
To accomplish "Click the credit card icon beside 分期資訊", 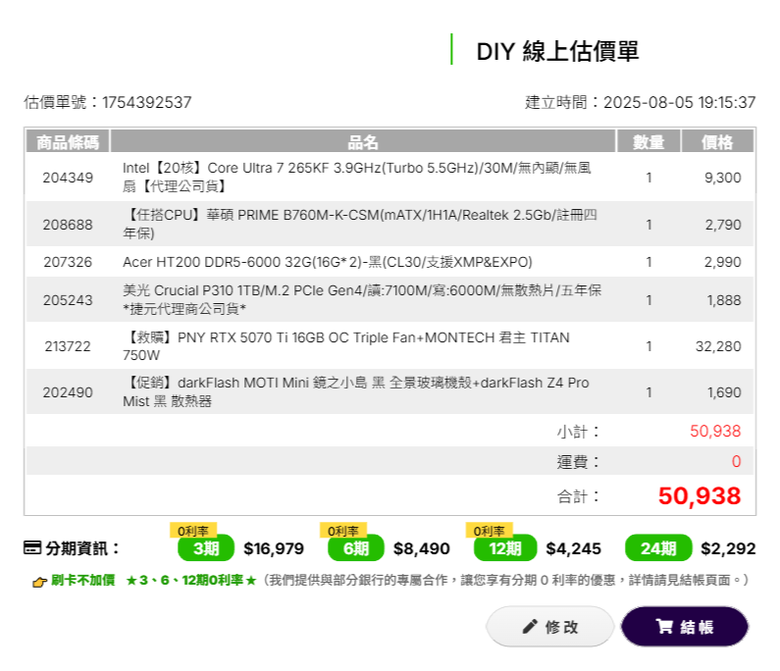I will 32,548.
